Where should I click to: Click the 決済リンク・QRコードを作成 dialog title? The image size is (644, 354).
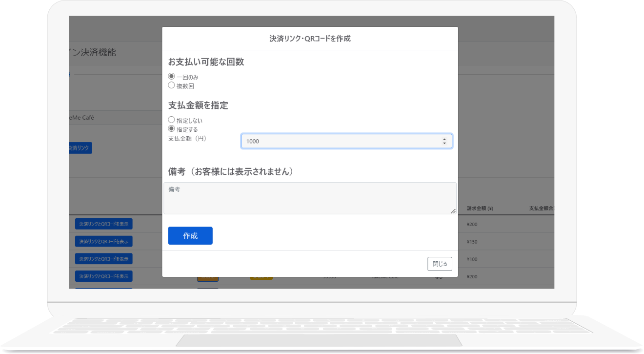click(x=310, y=39)
